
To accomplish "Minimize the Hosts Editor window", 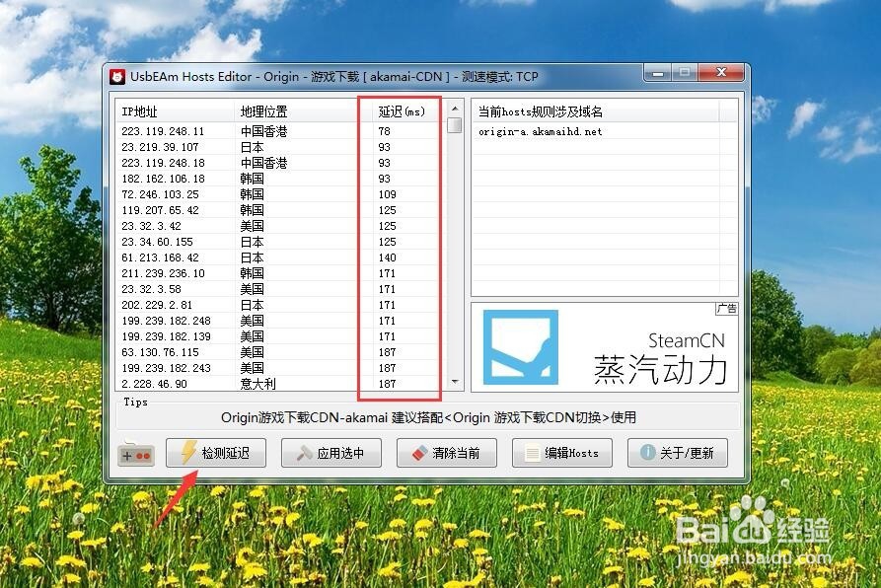I will point(658,72).
